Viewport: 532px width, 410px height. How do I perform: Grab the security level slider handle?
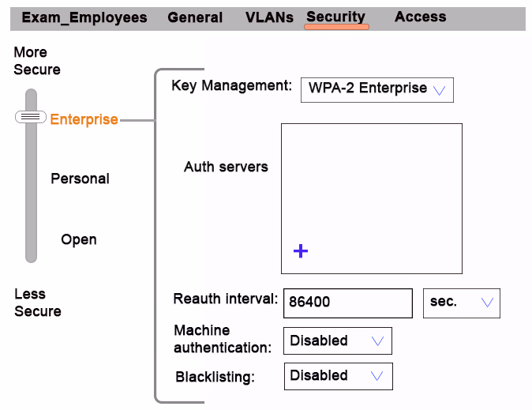pyautogui.click(x=31, y=117)
